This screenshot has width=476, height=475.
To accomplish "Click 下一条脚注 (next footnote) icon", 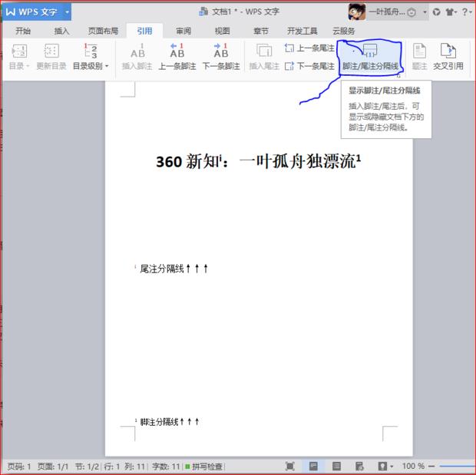I will pyautogui.click(x=221, y=51).
